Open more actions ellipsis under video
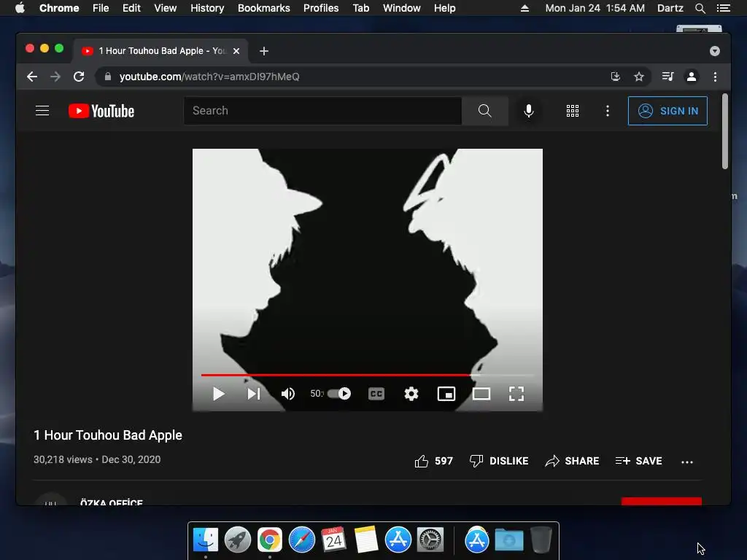 [687, 462]
